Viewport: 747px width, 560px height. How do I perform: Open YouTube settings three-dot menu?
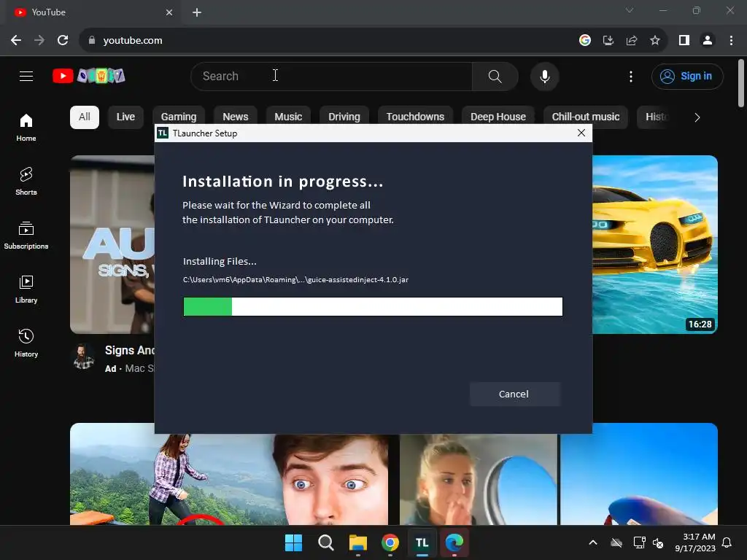(x=631, y=76)
